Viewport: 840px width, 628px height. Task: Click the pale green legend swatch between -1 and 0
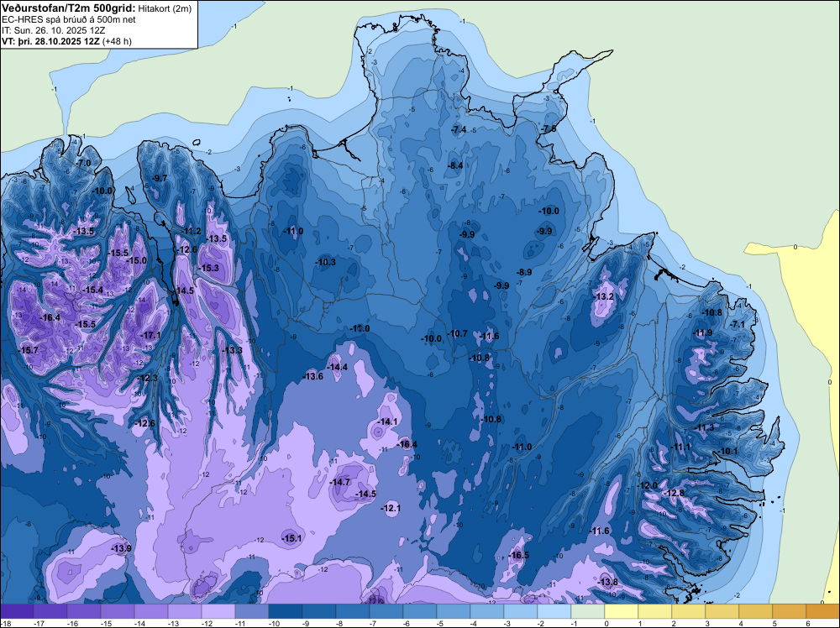click(x=588, y=611)
